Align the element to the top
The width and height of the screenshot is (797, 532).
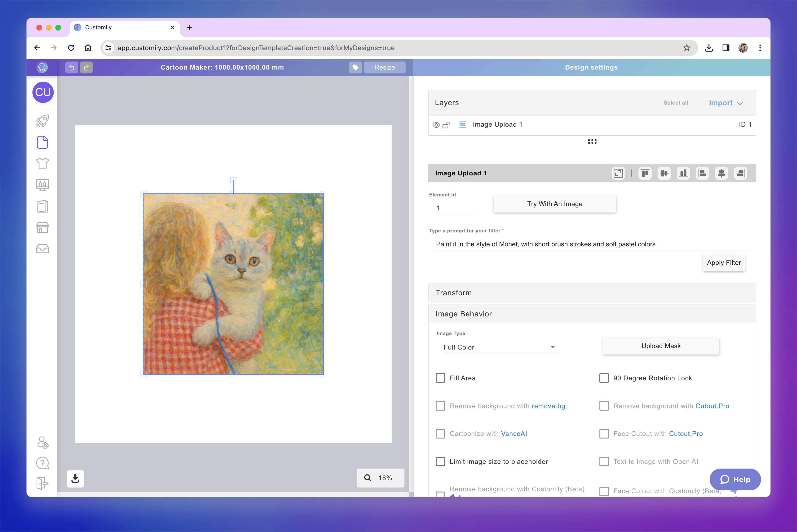click(645, 173)
